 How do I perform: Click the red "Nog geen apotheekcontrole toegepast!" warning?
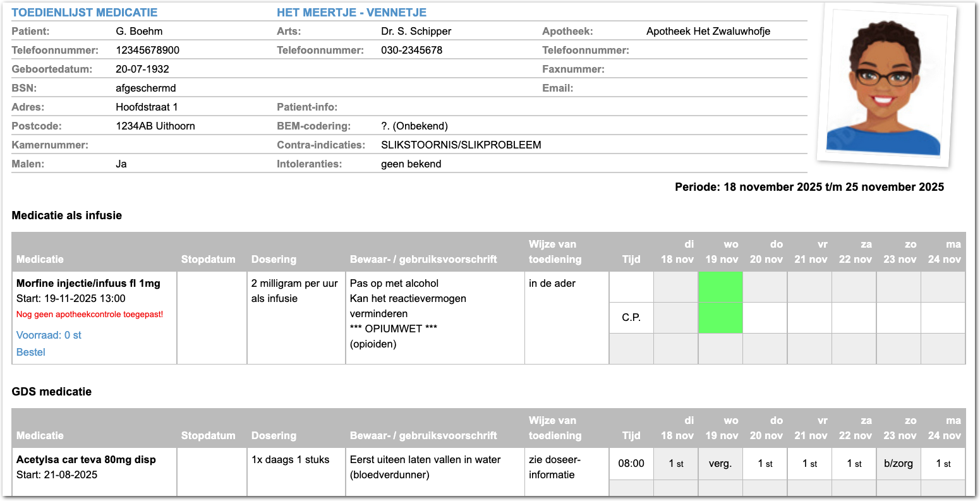(x=90, y=314)
